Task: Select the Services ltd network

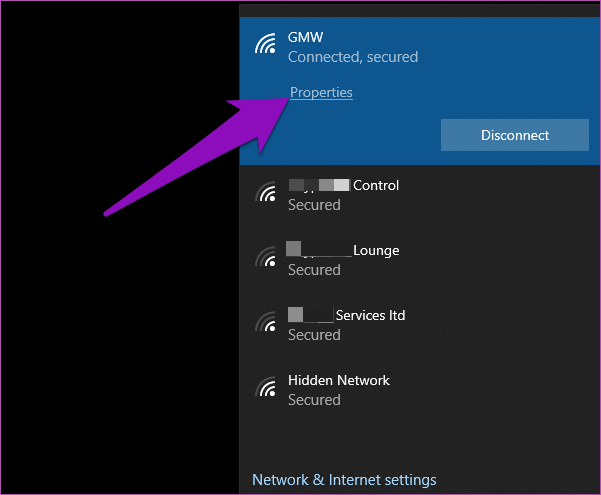Action: (x=346, y=315)
